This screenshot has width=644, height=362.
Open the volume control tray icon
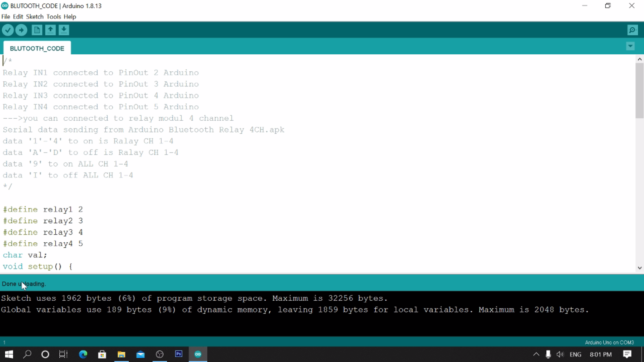pos(560,354)
